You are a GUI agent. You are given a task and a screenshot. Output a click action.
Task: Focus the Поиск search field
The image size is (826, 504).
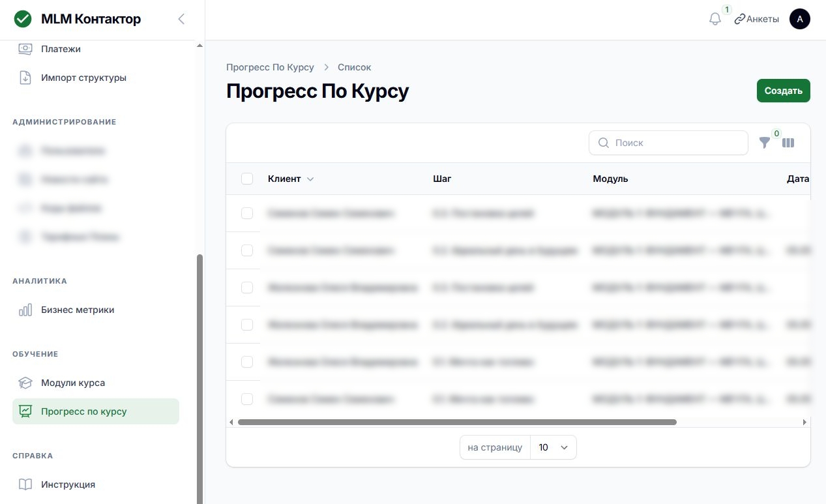(668, 143)
